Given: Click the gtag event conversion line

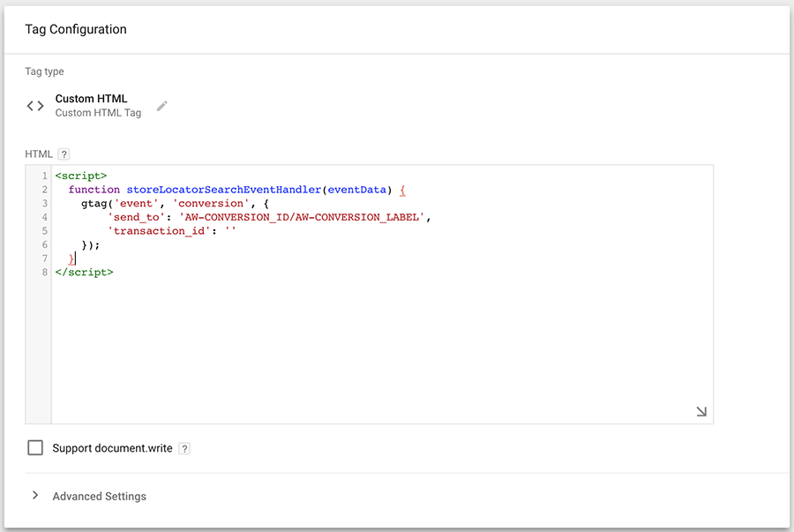Looking at the screenshot, I should pos(175,204).
